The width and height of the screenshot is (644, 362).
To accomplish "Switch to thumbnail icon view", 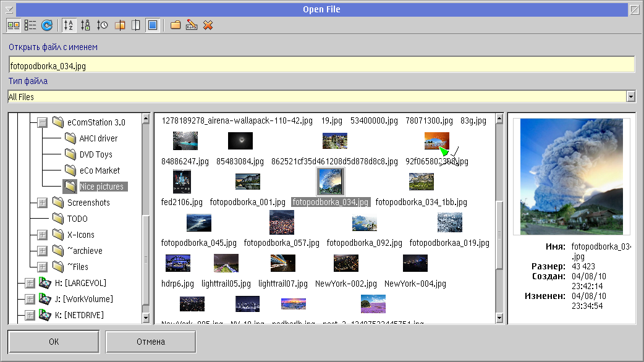I will 13,25.
